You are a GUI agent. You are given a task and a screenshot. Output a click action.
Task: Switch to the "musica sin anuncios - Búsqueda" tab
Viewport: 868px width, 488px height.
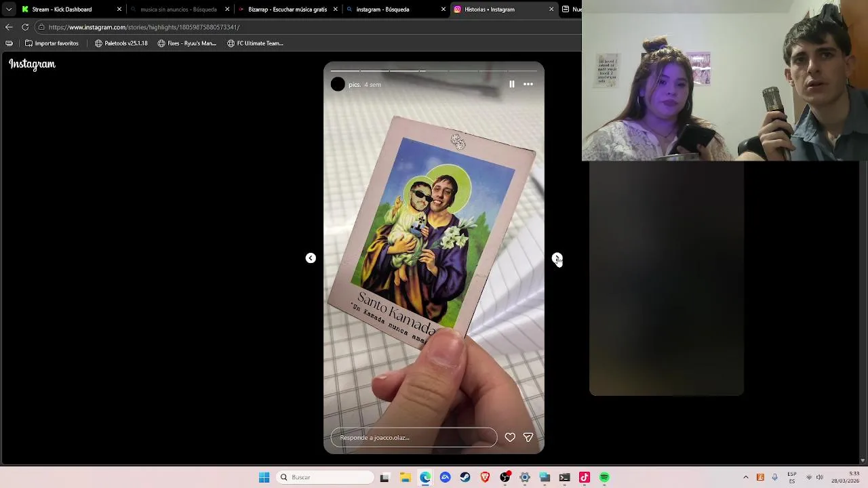[x=178, y=9]
